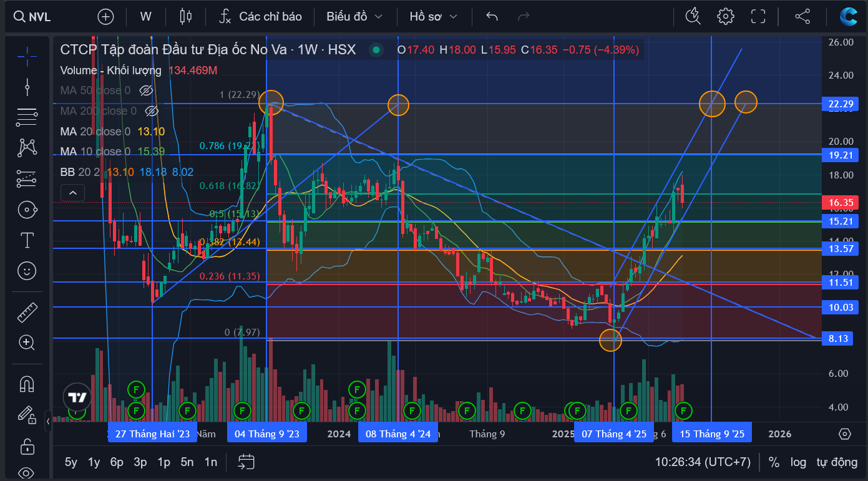
Task: Toggle hide all drawings eye icon
Action: [27, 472]
